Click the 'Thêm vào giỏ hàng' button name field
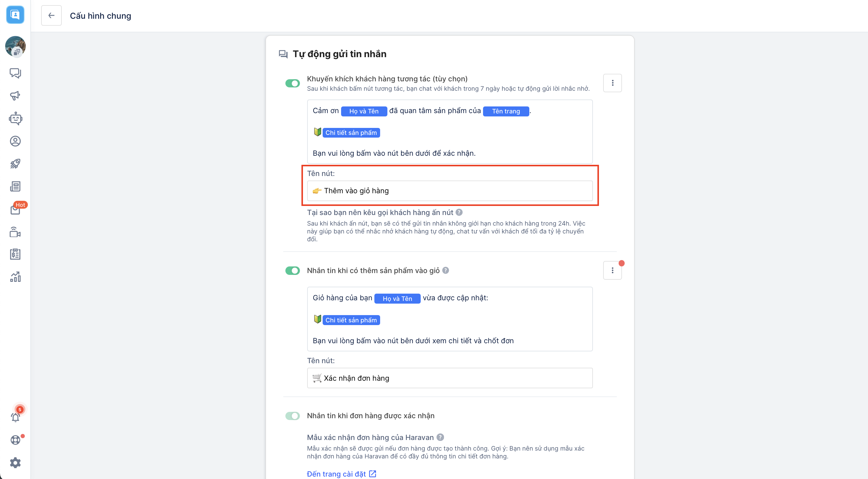The image size is (868, 479). [449, 191]
